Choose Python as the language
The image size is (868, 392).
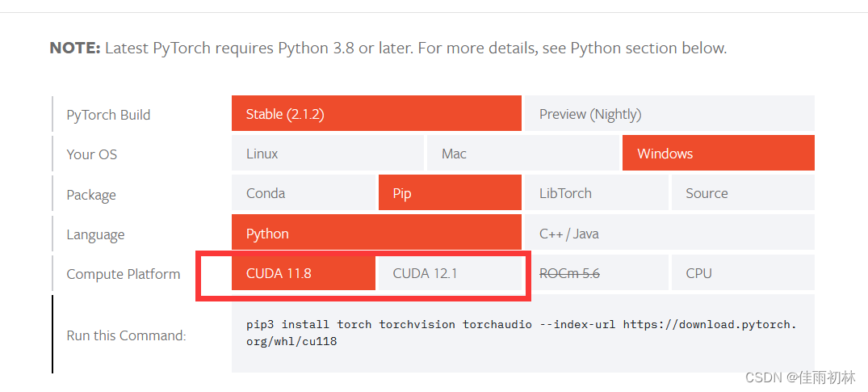point(376,233)
